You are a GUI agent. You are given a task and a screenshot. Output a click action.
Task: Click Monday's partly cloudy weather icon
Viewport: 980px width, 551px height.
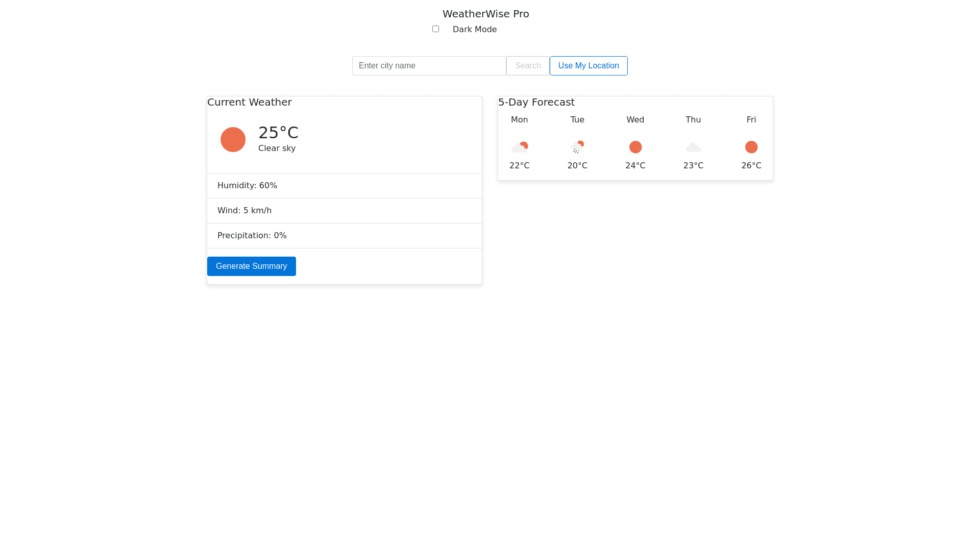(x=520, y=147)
